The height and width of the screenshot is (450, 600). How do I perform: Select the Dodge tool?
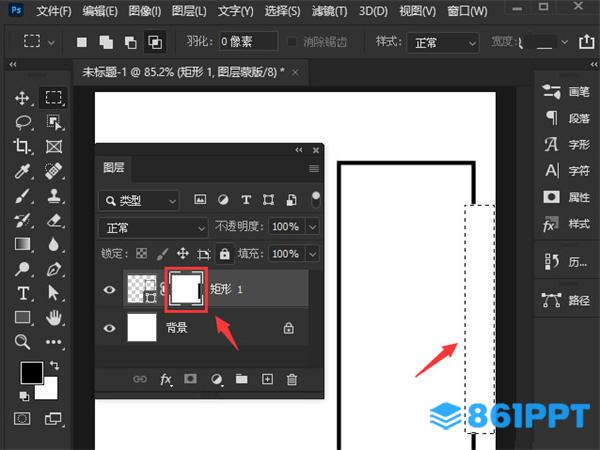pos(22,269)
